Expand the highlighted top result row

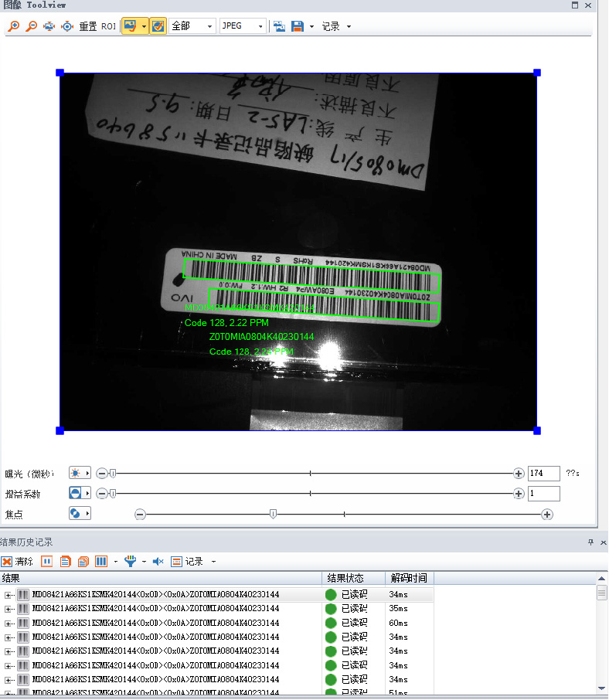(x=8, y=595)
